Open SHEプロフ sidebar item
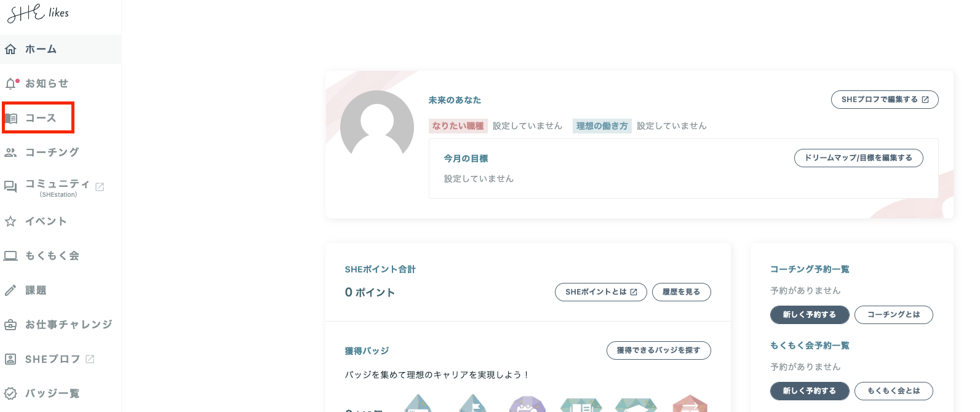980x412 pixels. pyautogui.click(x=52, y=359)
